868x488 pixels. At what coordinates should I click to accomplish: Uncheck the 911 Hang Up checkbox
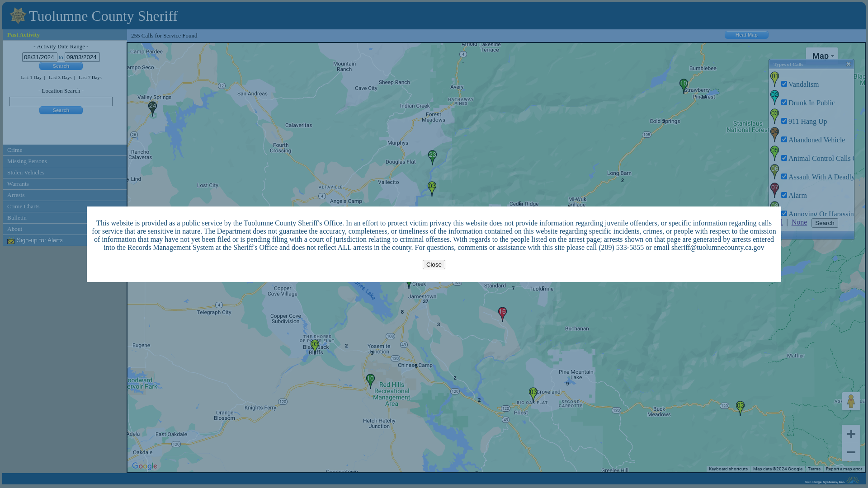coord(784,121)
